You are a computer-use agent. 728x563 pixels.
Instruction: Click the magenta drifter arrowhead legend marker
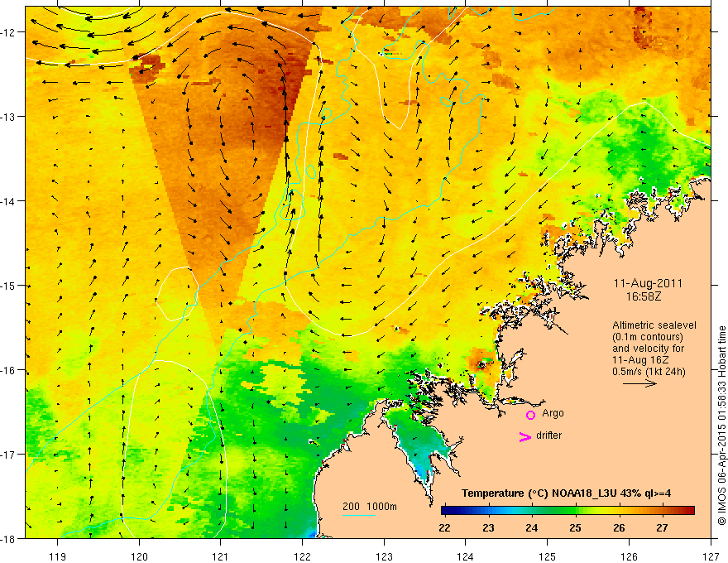tap(525, 436)
